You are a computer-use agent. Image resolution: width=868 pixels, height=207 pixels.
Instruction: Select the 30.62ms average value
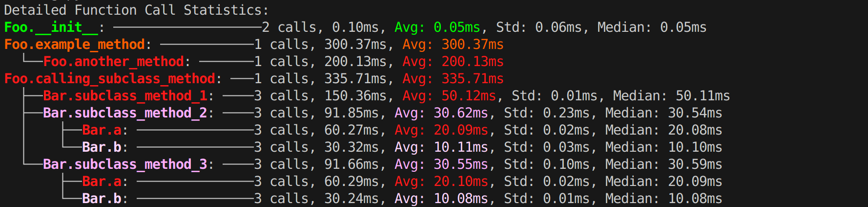pos(461,113)
